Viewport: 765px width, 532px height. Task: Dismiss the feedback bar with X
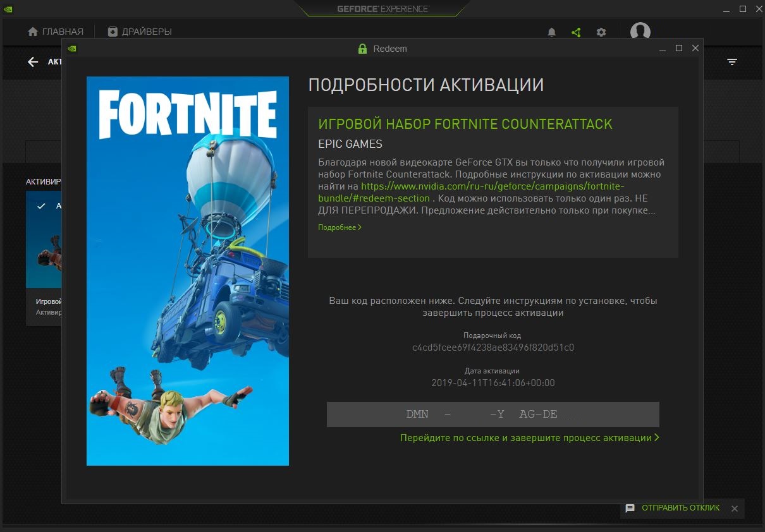click(735, 509)
